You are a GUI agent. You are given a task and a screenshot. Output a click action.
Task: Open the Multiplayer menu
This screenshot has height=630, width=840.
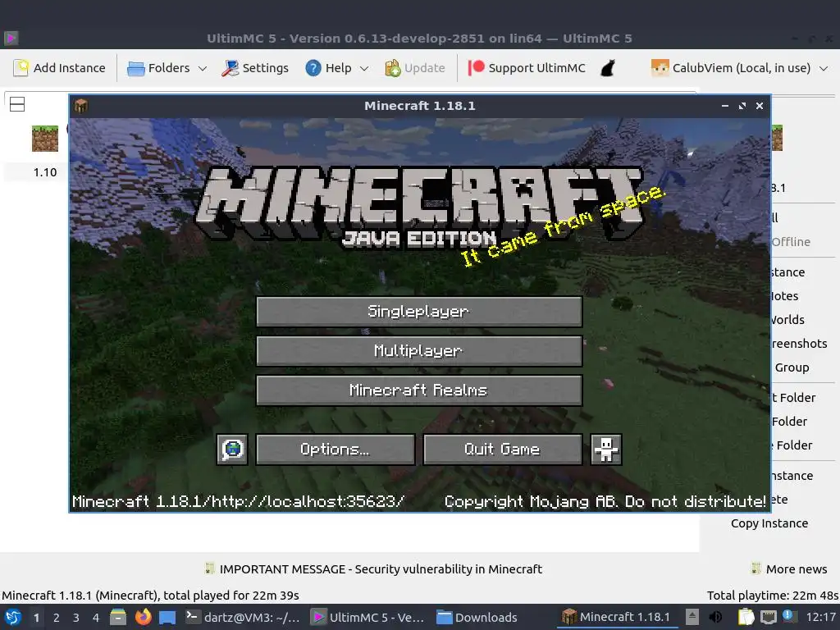click(x=419, y=351)
